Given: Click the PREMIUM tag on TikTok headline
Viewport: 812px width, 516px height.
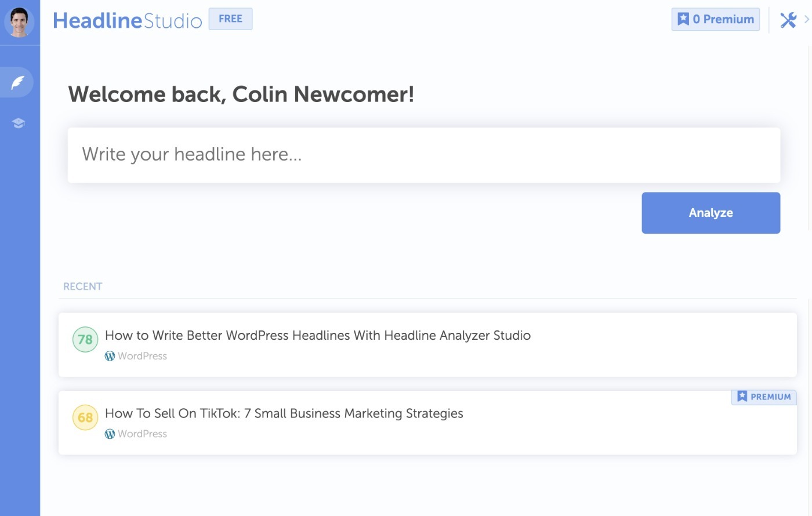Looking at the screenshot, I should tap(764, 397).
